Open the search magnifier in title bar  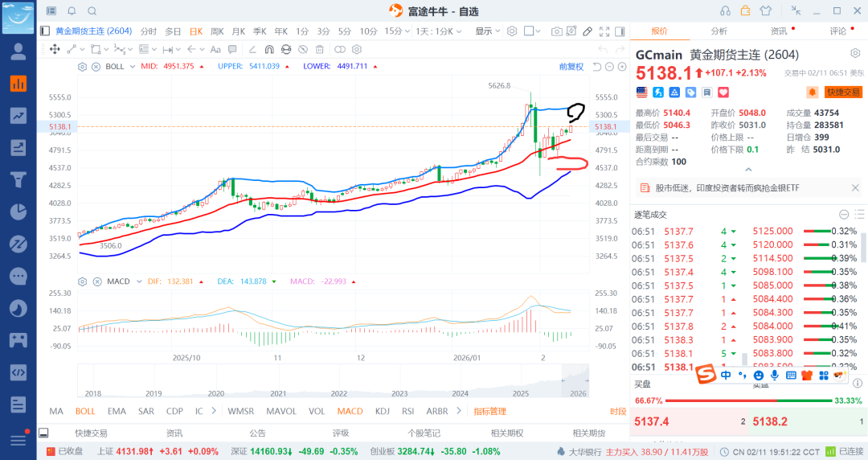click(92, 10)
